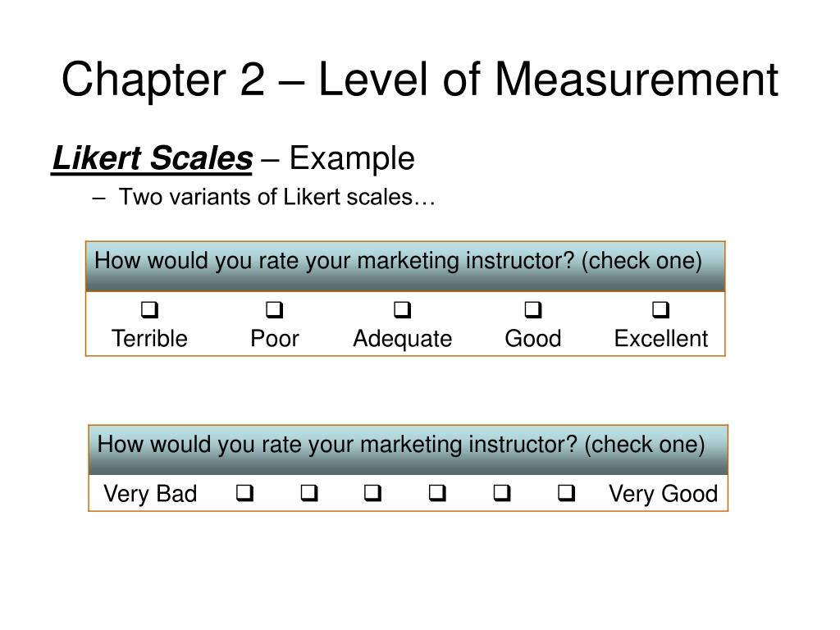Check the second box in Very Bad scale
The image size is (840, 630).
click(x=309, y=493)
